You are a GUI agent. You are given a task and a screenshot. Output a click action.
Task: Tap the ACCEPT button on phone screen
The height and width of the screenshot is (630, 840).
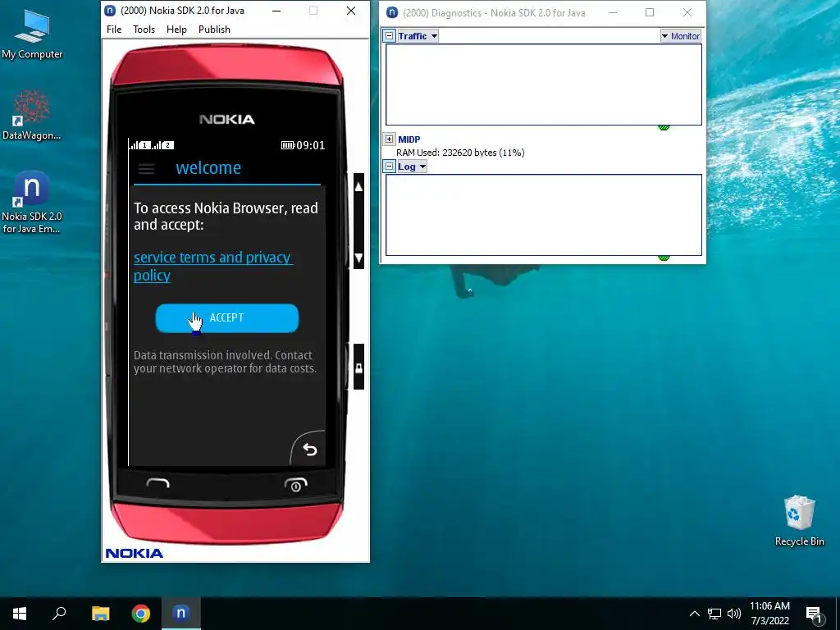[x=227, y=317]
